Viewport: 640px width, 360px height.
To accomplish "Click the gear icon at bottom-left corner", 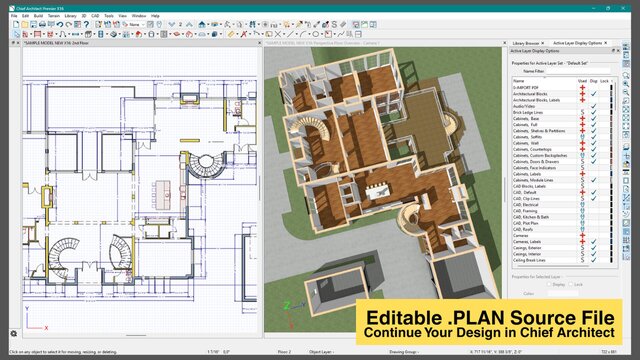I will click(x=13, y=333).
